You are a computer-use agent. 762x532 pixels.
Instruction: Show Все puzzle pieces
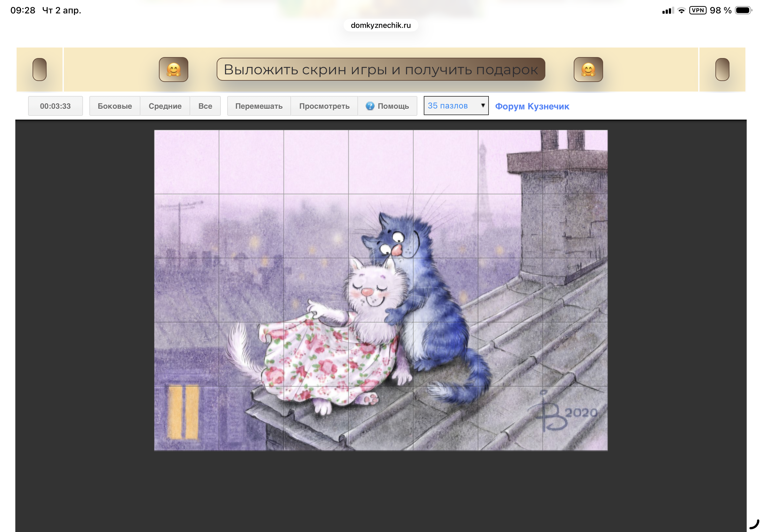point(205,106)
